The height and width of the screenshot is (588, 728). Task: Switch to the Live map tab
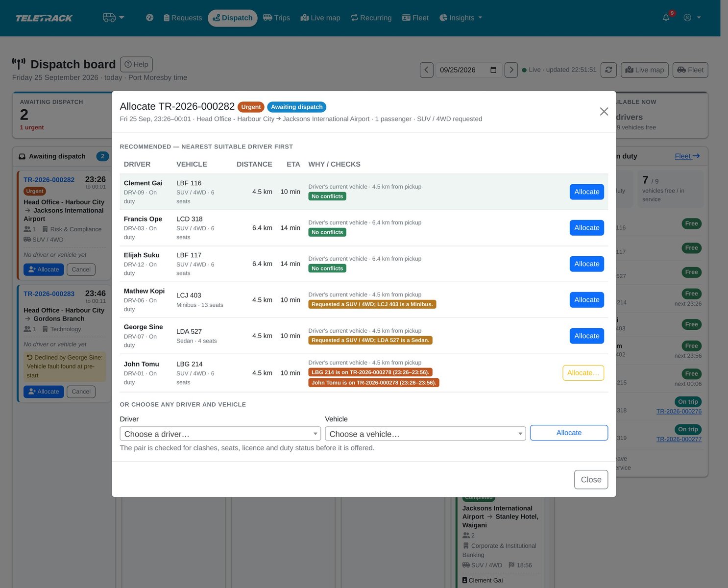(x=320, y=18)
